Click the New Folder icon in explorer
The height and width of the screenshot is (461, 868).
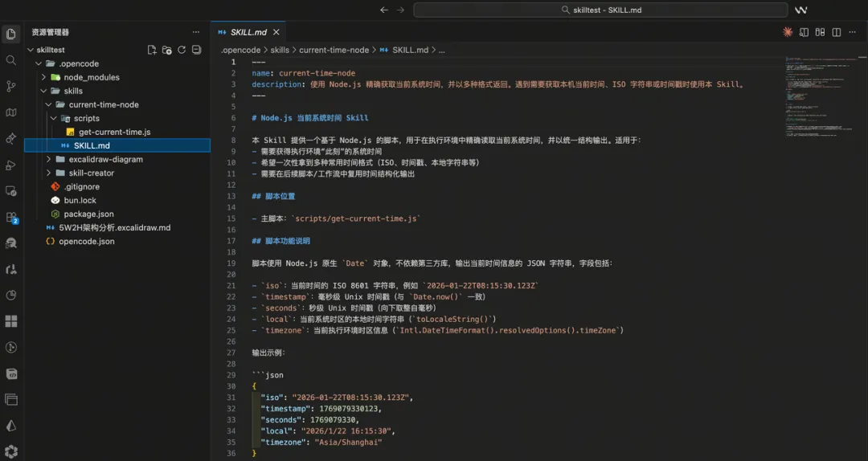coord(167,50)
